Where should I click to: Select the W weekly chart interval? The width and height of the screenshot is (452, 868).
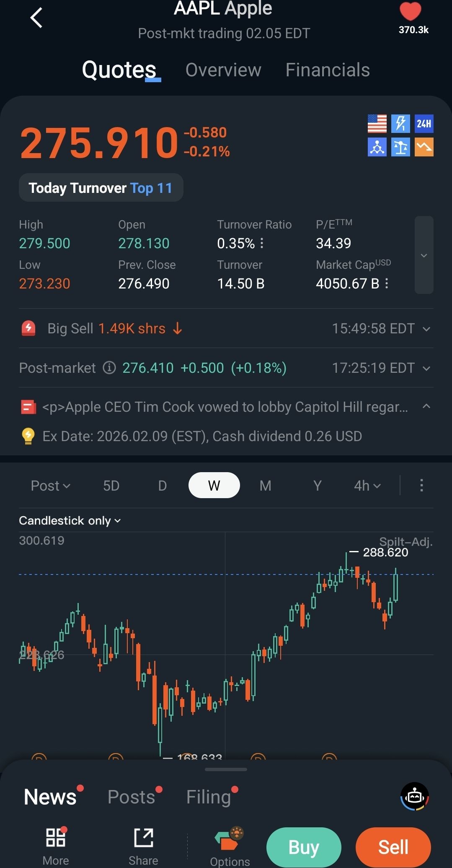(x=214, y=486)
